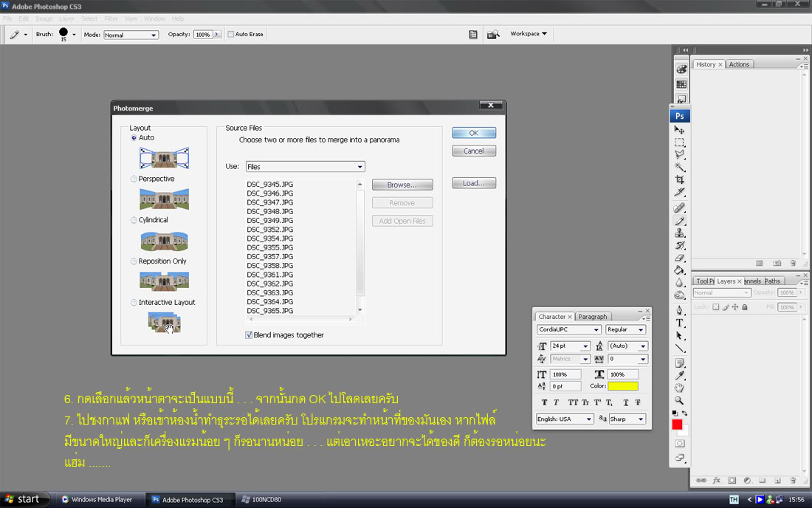Open the Brush preset picker arrow

tap(74, 35)
